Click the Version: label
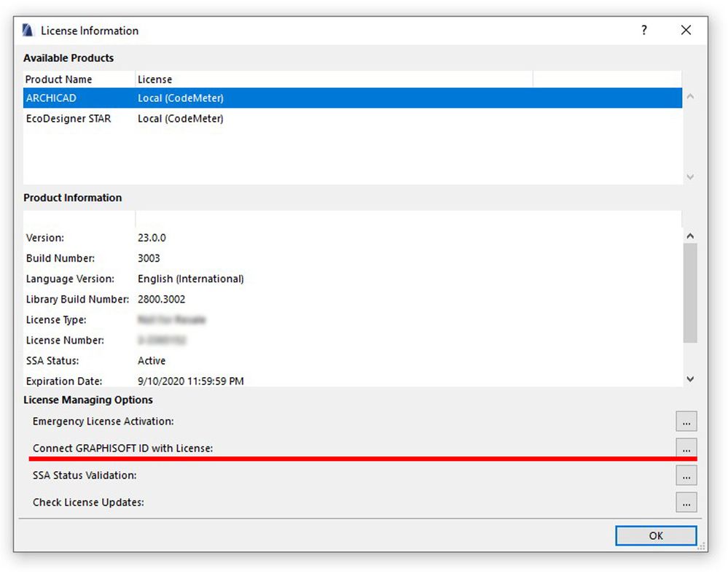This screenshot has width=728, height=574. pyautogui.click(x=45, y=238)
